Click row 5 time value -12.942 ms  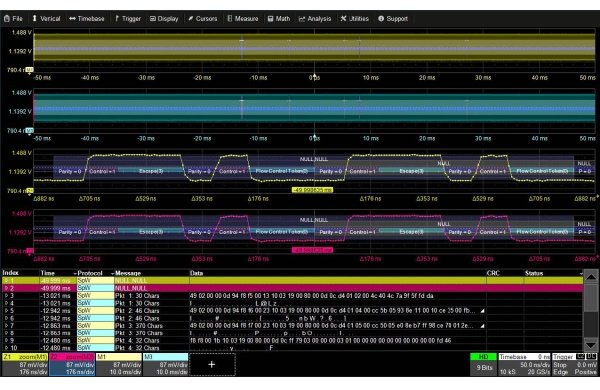tap(55, 311)
